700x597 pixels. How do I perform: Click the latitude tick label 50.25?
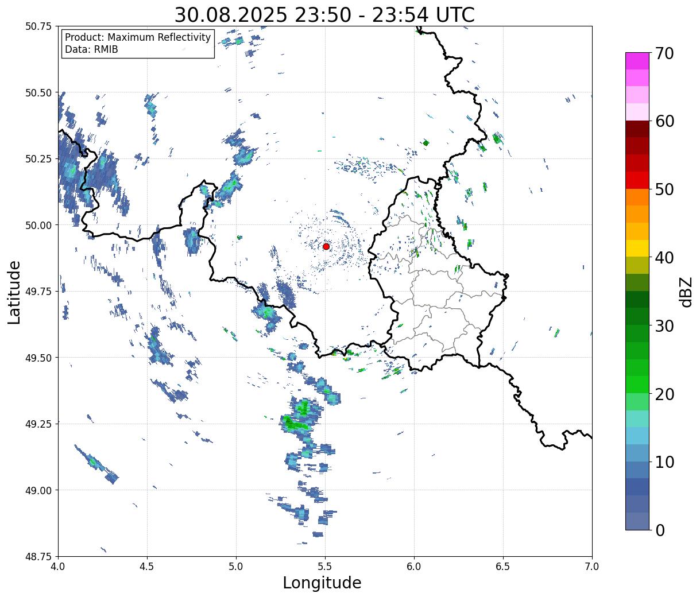[38, 159]
